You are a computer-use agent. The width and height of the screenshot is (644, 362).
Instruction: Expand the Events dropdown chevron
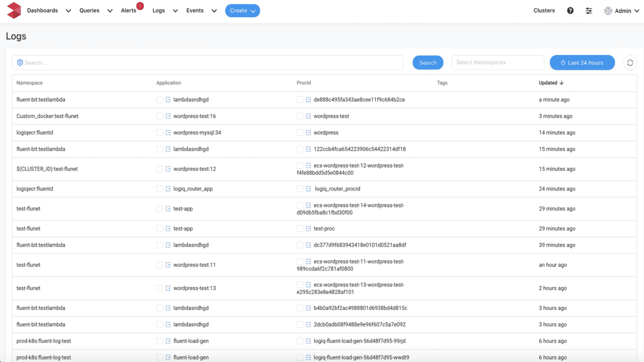tap(214, 11)
